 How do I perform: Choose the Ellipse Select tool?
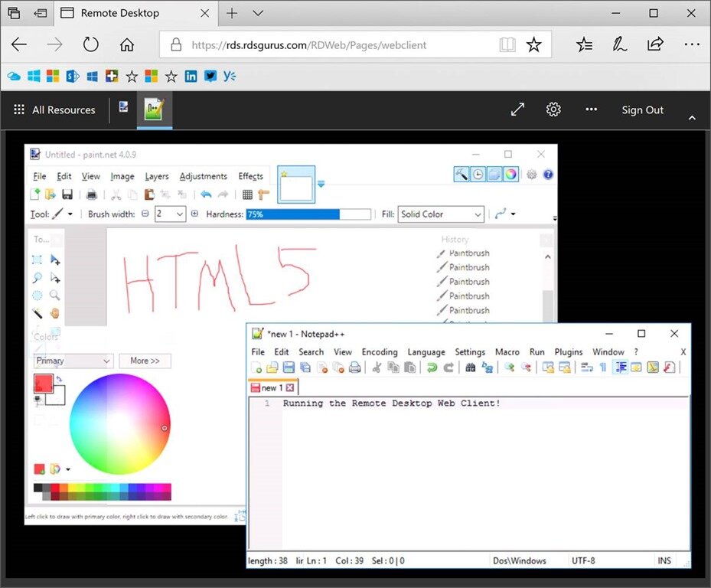click(37, 295)
